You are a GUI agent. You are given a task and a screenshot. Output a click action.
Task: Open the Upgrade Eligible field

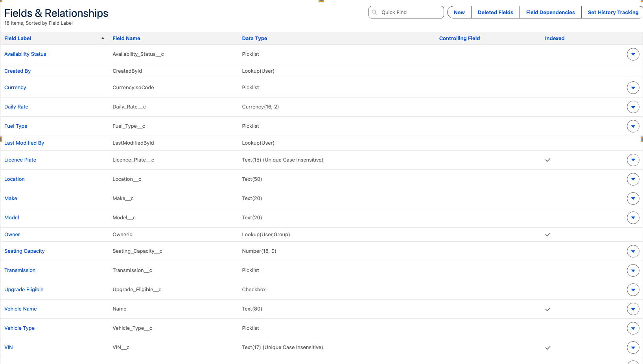click(24, 290)
